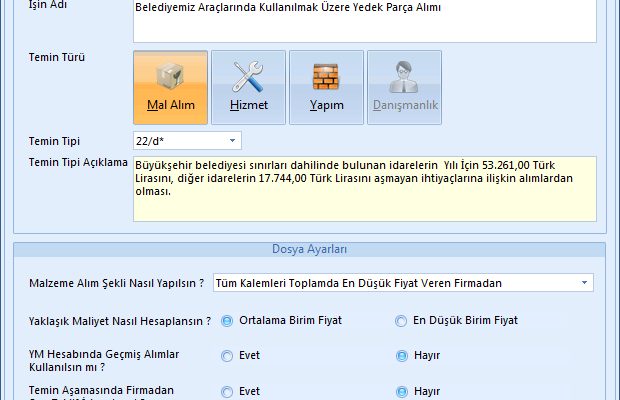This screenshot has width=620, height=400.
Task: Choose En Düşük Birim Fiyat radio option
Action: [403, 321]
